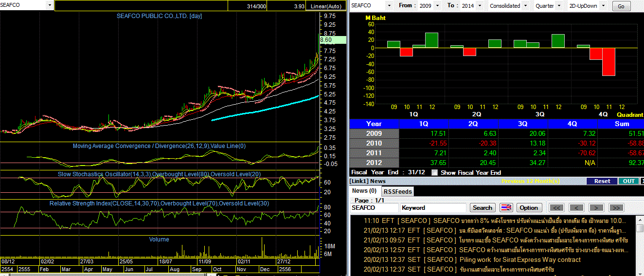The width and height of the screenshot is (644, 276).
Task: Go to next news page with > button
Action: click(x=596, y=208)
